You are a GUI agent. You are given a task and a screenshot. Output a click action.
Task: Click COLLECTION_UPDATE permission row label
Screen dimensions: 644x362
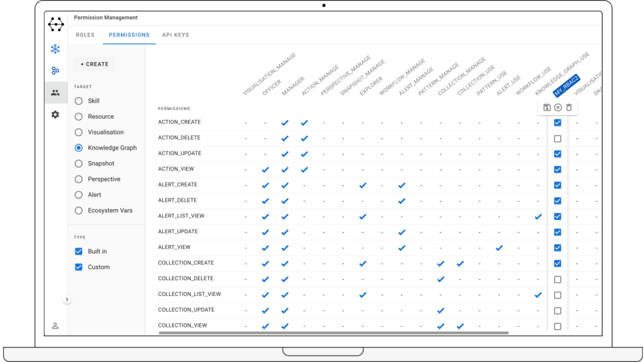click(186, 310)
